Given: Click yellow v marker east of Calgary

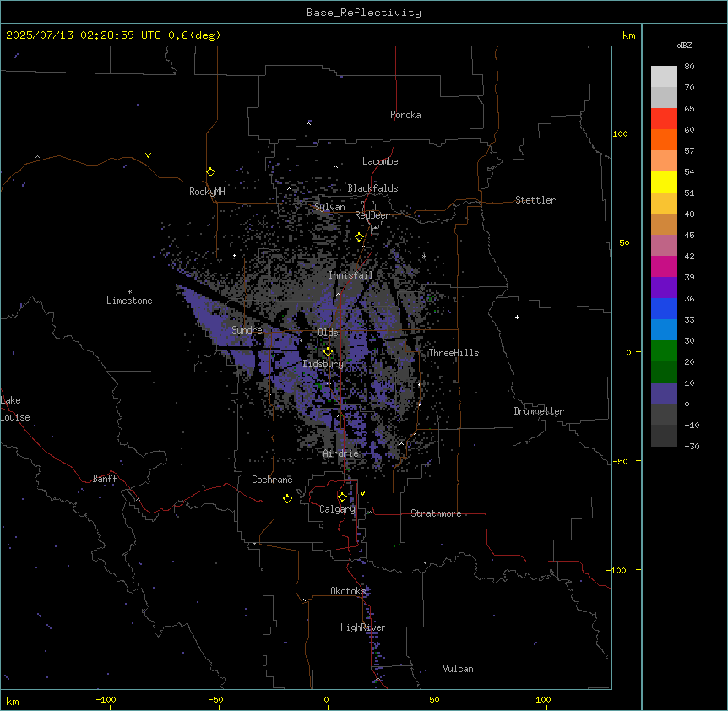Looking at the screenshot, I should tap(362, 493).
